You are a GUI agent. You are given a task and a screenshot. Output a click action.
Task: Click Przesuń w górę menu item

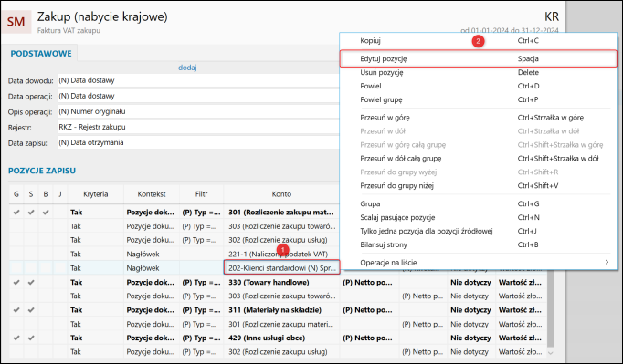point(478,118)
